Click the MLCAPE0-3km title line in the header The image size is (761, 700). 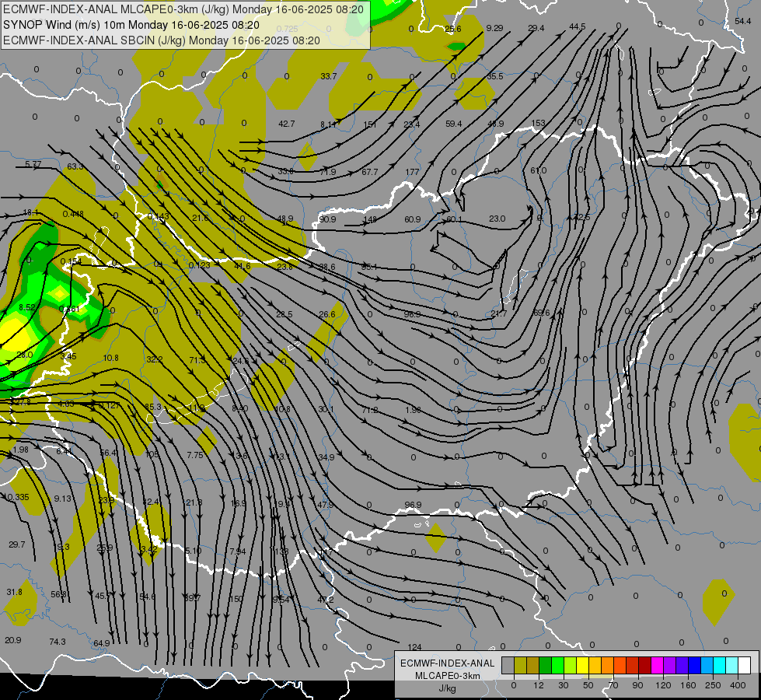coord(183,9)
